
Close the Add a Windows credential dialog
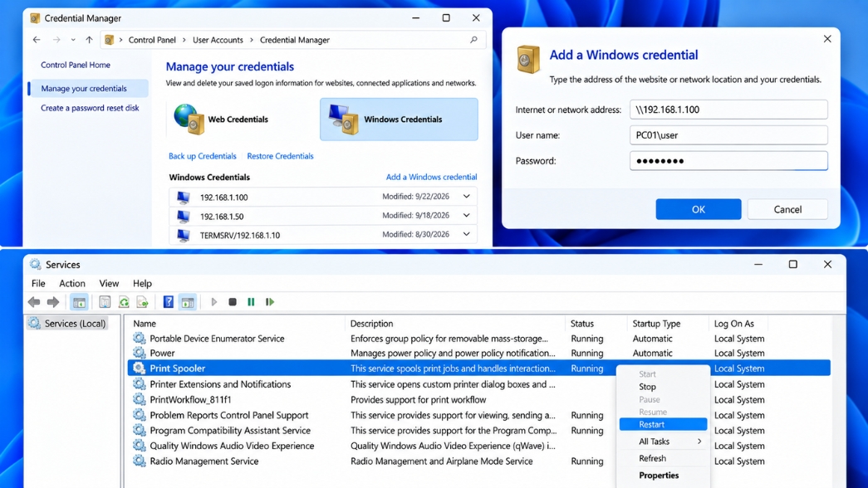[x=827, y=39]
